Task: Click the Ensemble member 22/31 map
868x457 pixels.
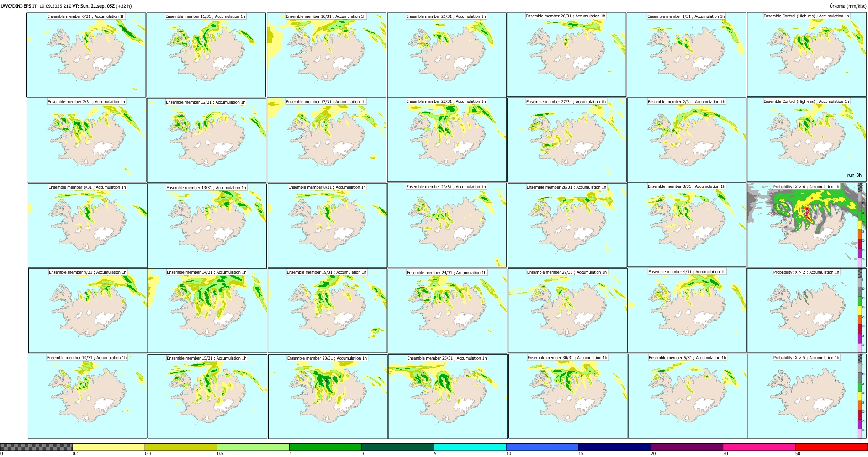Action: point(447,140)
